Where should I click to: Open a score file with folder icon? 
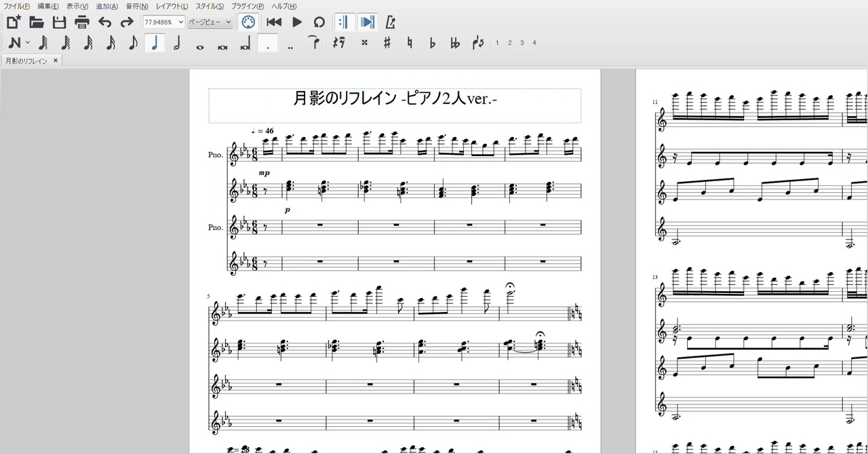click(x=37, y=22)
